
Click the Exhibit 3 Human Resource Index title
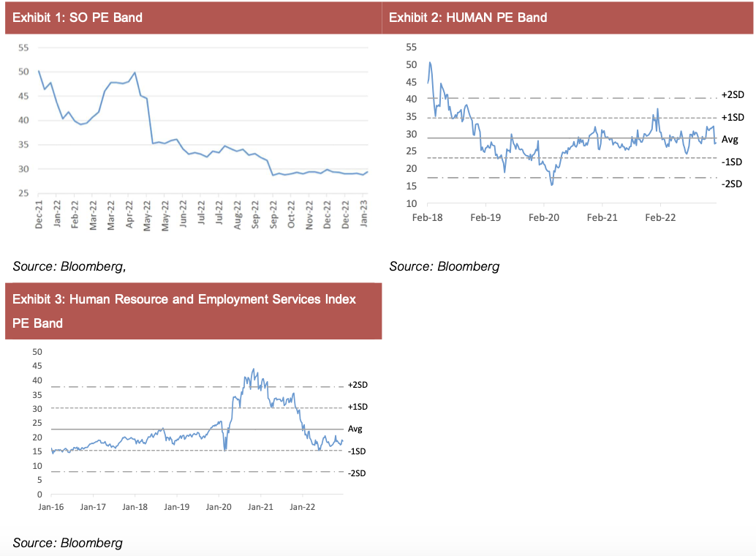coord(184,312)
